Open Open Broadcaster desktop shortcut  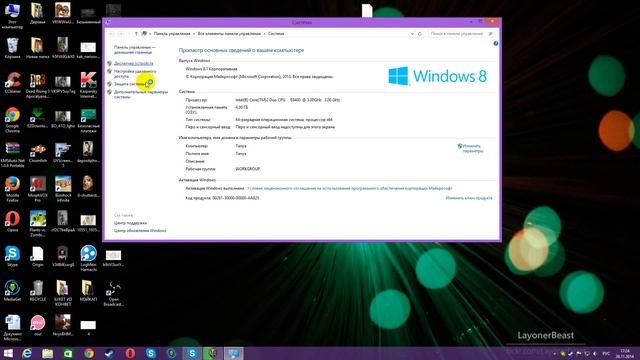(x=113, y=293)
